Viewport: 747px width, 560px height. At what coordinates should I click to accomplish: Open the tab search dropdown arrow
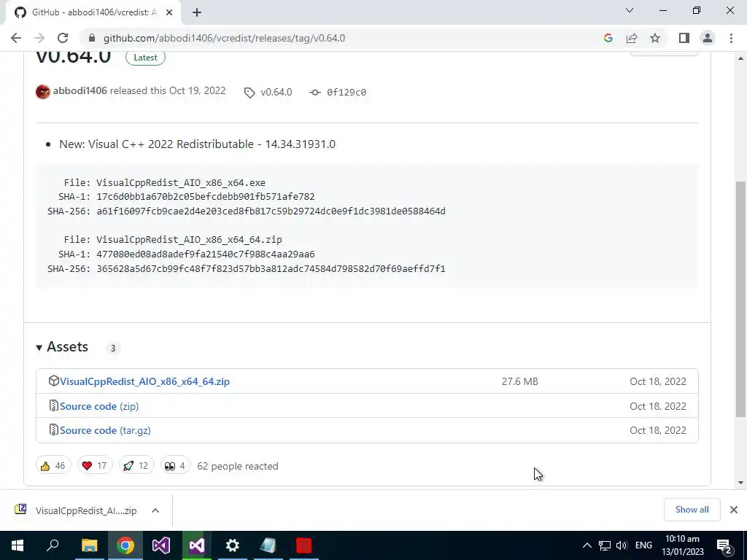point(630,10)
